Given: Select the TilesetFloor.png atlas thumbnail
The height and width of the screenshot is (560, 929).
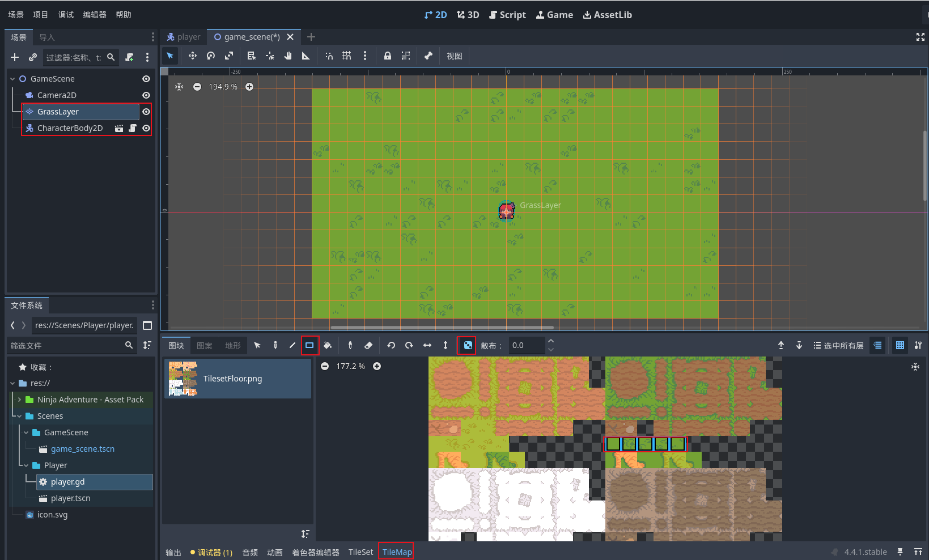Looking at the screenshot, I should (237, 379).
